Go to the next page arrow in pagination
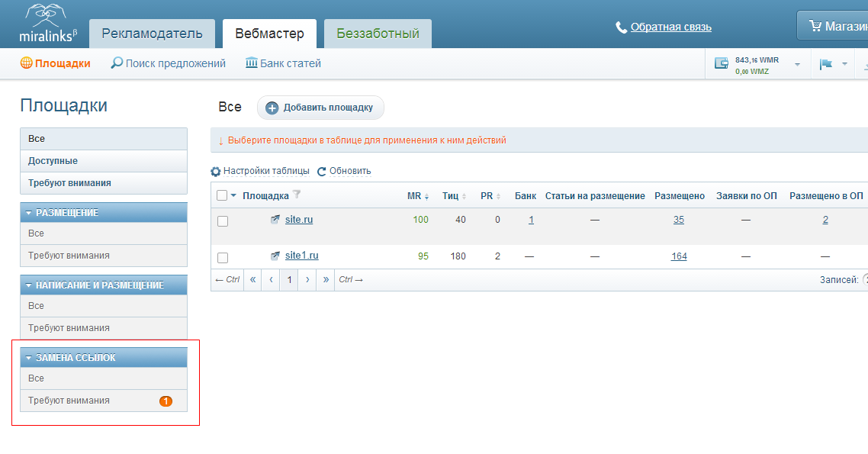 coord(307,279)
